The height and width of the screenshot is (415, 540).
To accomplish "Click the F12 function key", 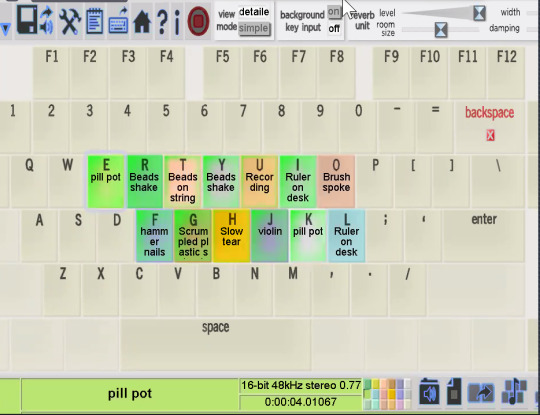I will point(506,72).
